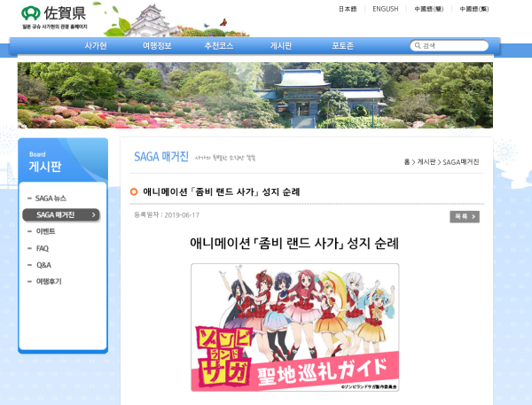Click the registration date 2019-06-17
Image resolution: width=532 pixels, height=405 pixels.
pyautogui.click(x=182, y=215)
